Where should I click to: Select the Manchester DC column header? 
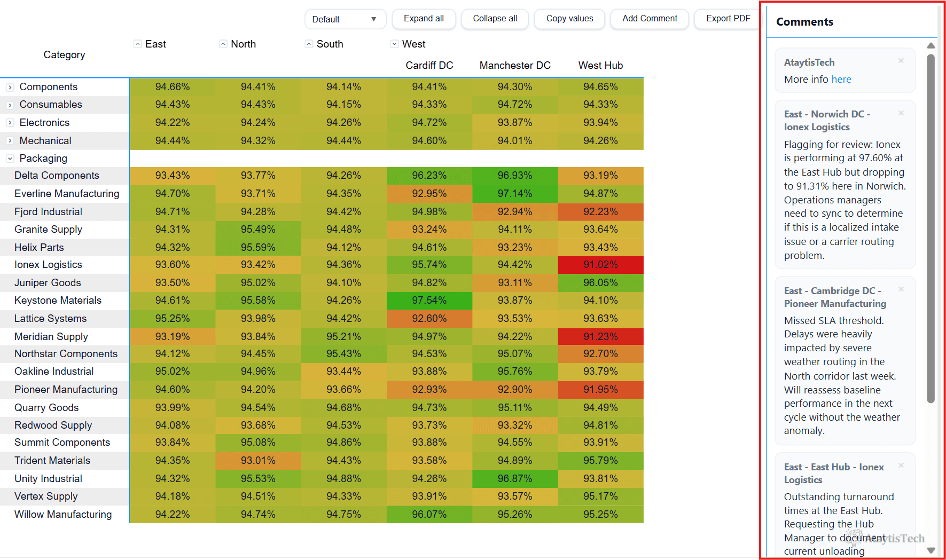click(x=515, y=66)
